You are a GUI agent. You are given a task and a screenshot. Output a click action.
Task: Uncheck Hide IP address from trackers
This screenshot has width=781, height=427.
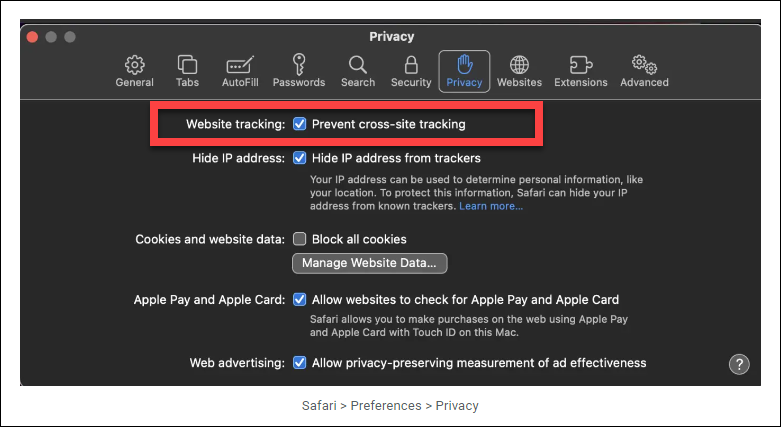click(x=299, y=158)
